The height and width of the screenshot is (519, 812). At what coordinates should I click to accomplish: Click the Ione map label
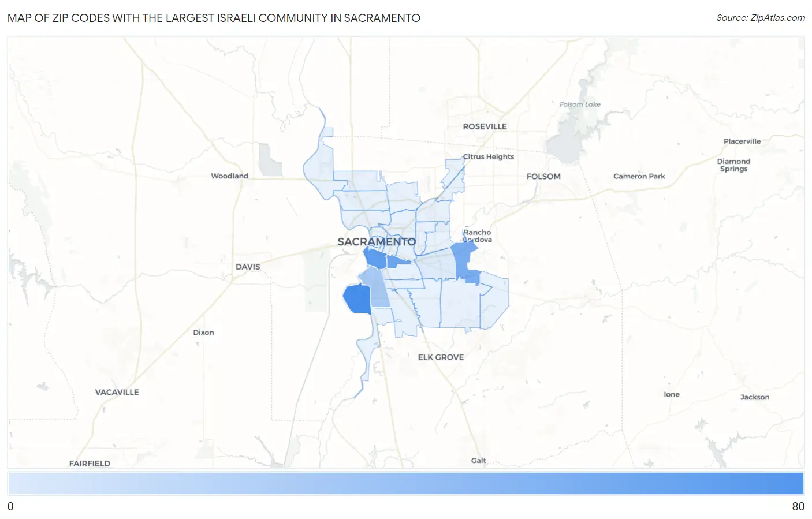pyautogui.click(x=671, y=394)
